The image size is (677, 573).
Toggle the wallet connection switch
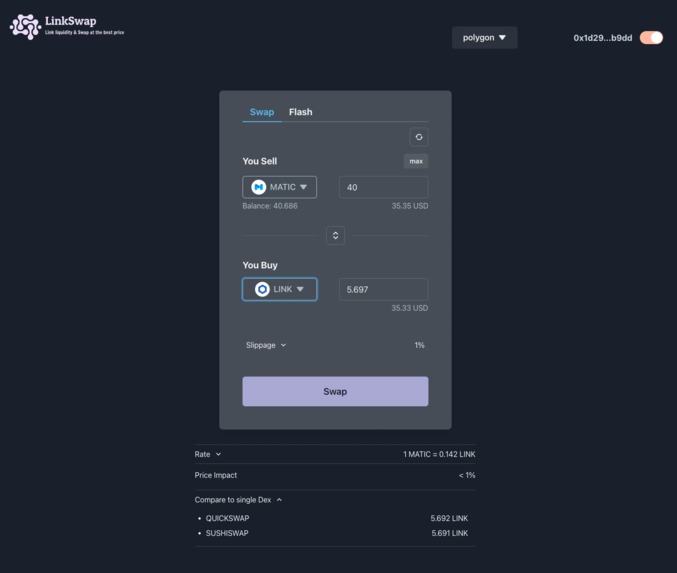pos(651,38)
